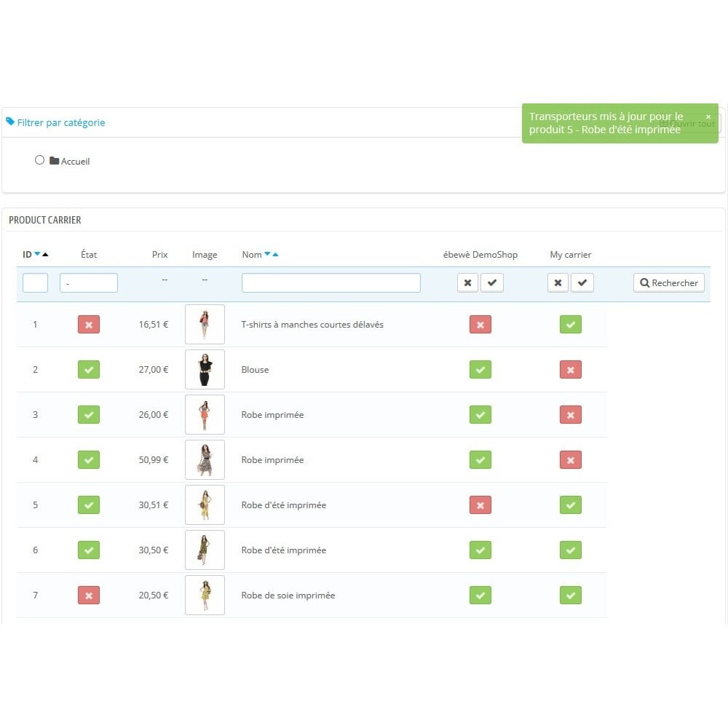Click the Rechercher search button
This screenshot has width=728, height=728.
pos(668,282)
